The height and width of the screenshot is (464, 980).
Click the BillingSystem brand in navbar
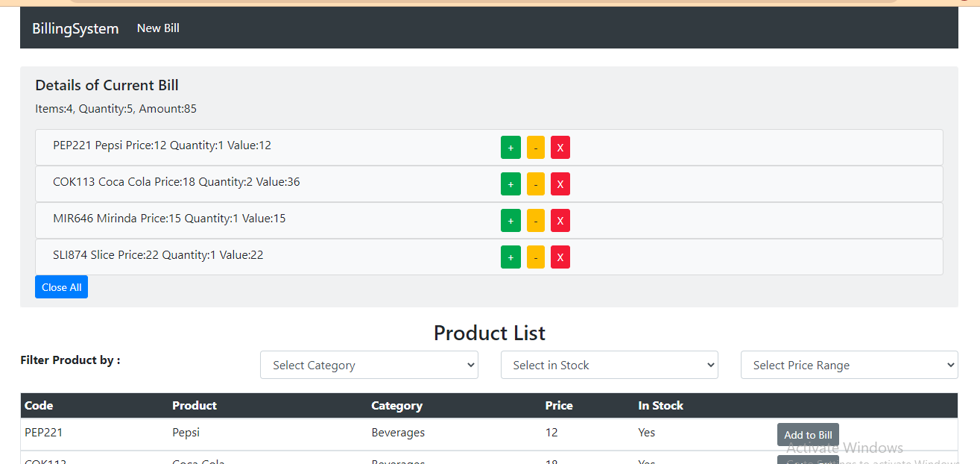pos(75,28)
